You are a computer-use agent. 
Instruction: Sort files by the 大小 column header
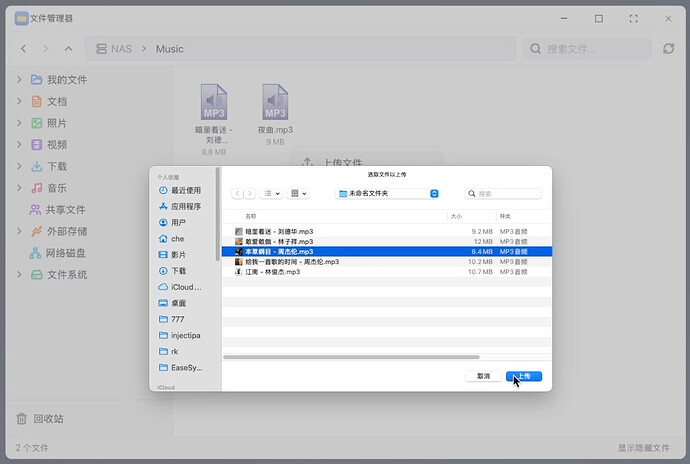(456, 215)
